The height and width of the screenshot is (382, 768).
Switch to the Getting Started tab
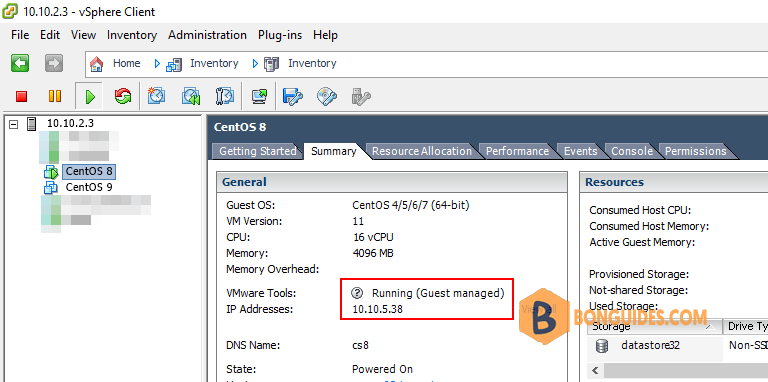257,151
